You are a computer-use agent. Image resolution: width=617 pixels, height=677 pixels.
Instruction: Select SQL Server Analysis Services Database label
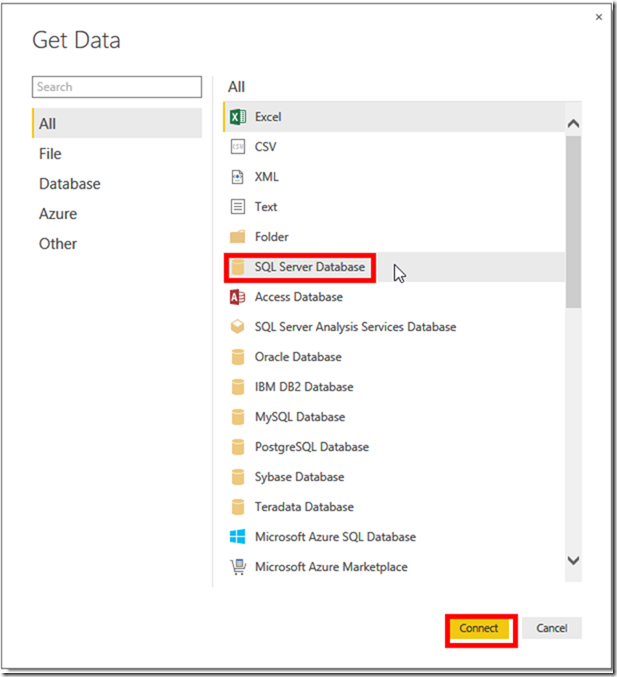355,327
